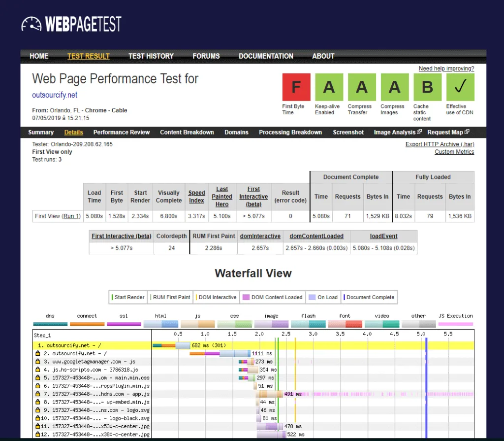Open the FORUMS page
This screenshot has height=441, width=504.
(206, 56)
